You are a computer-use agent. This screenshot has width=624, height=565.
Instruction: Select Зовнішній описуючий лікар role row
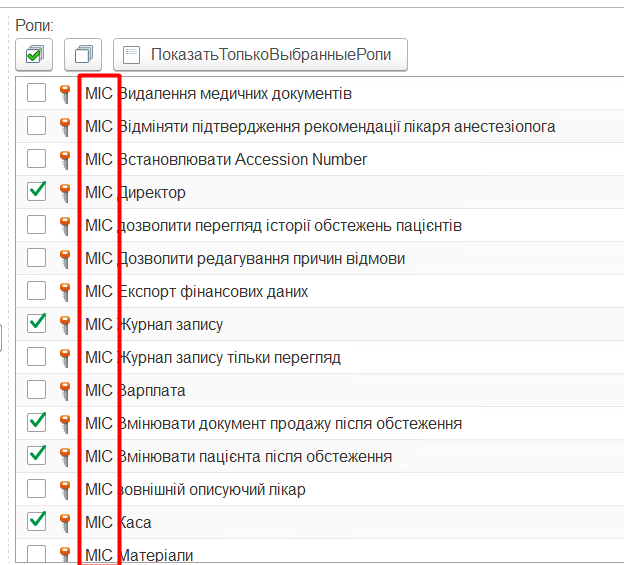click(x=212, y=489)
